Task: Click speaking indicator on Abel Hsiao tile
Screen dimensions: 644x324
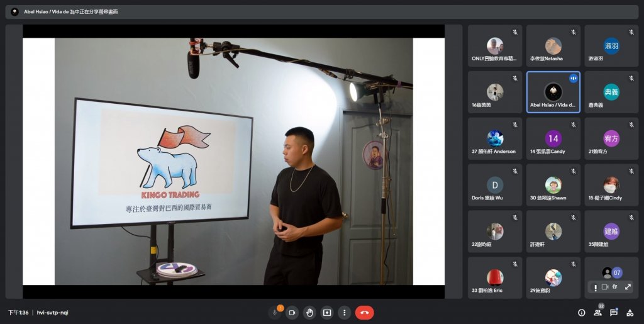Action: (574, 79)
